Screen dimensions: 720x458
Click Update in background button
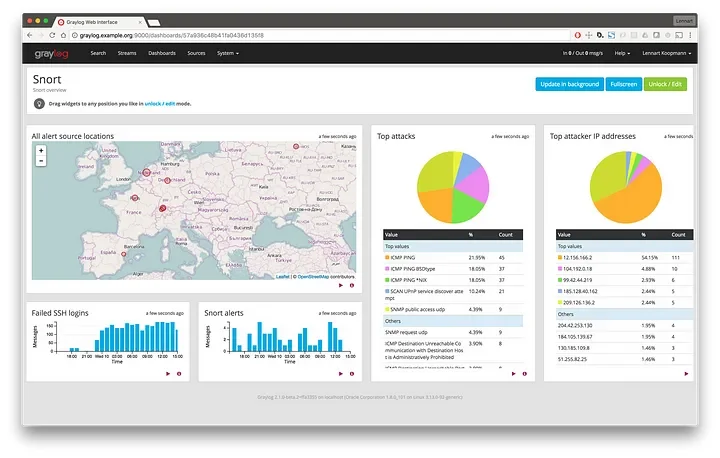(569, 84)
